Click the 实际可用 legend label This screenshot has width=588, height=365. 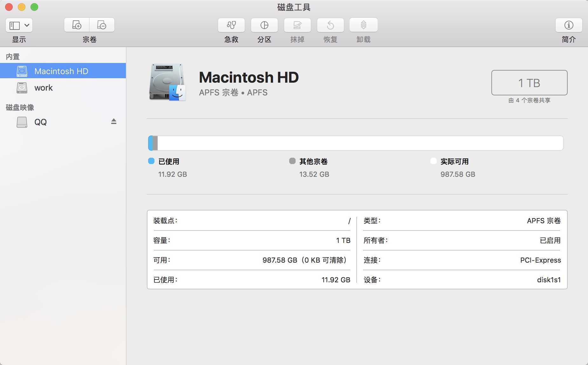pos(455,162)
